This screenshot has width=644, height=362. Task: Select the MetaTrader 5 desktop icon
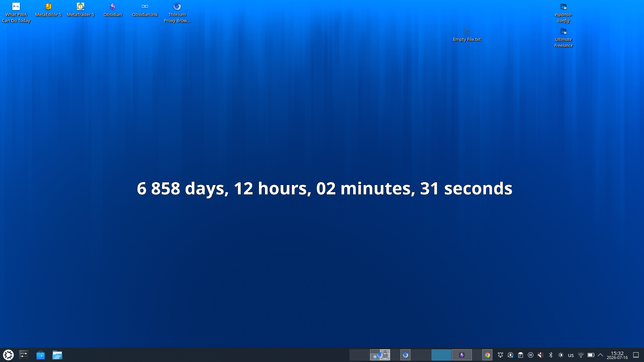tap(80, 10)
